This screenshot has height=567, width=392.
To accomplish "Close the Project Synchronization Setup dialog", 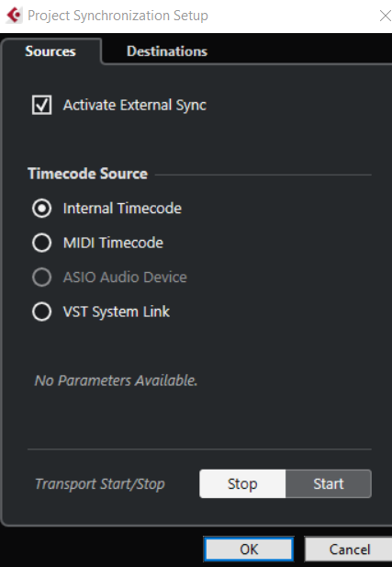I will coord(386,16).
